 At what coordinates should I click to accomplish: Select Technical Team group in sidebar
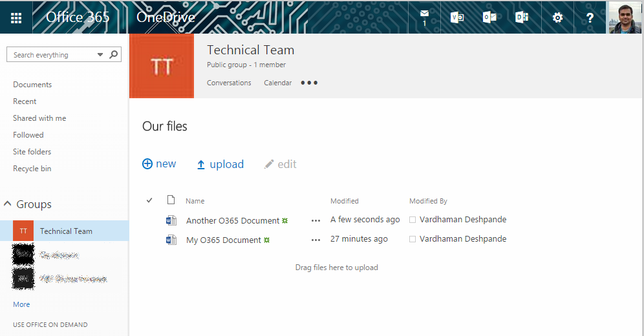65,231
